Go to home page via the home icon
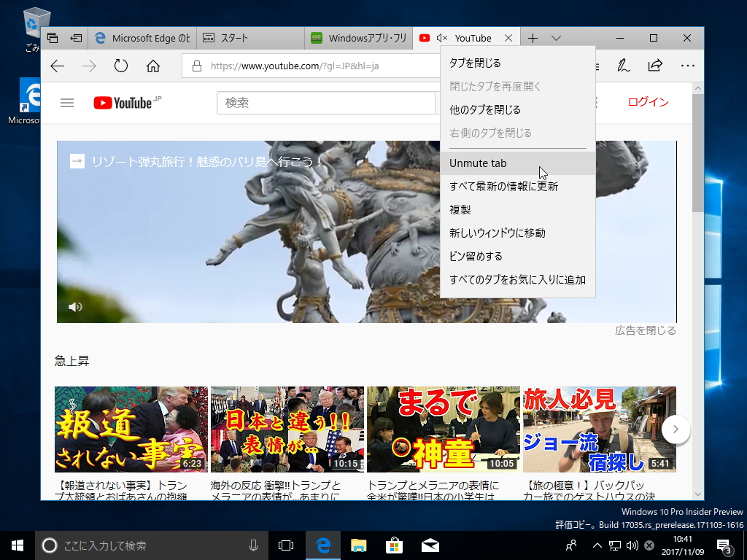The height and width of the screenshot is (560, 747). tap(153, 66)
